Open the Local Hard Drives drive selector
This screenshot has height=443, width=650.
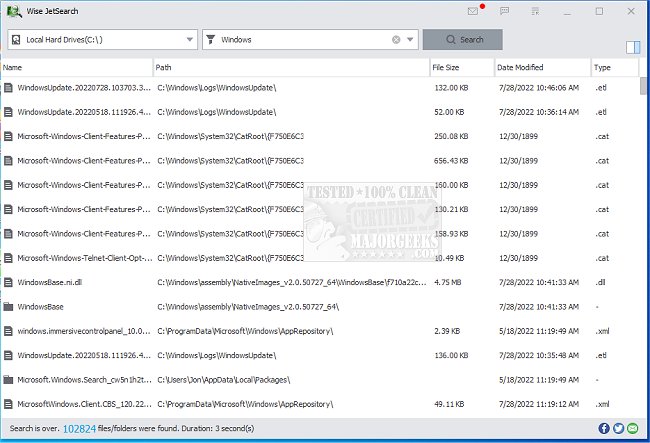coord(102,40)
